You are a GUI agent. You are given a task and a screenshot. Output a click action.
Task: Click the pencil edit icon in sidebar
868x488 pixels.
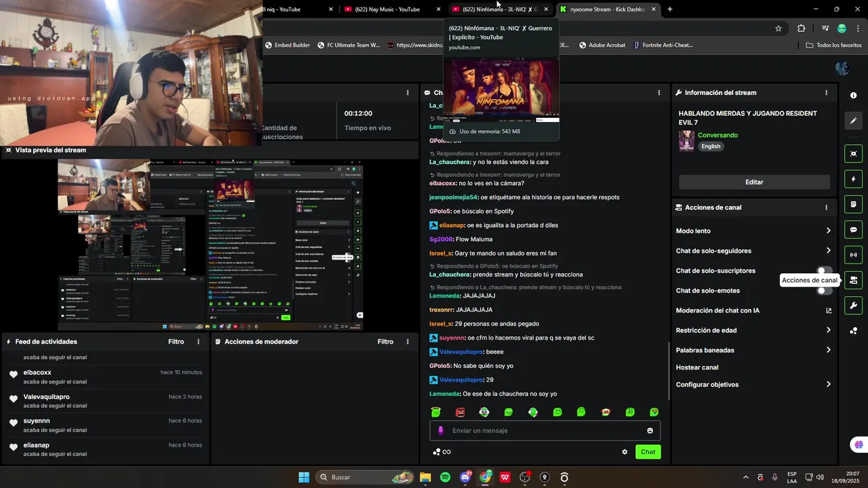pyautogui.click(x=853, y=121)
